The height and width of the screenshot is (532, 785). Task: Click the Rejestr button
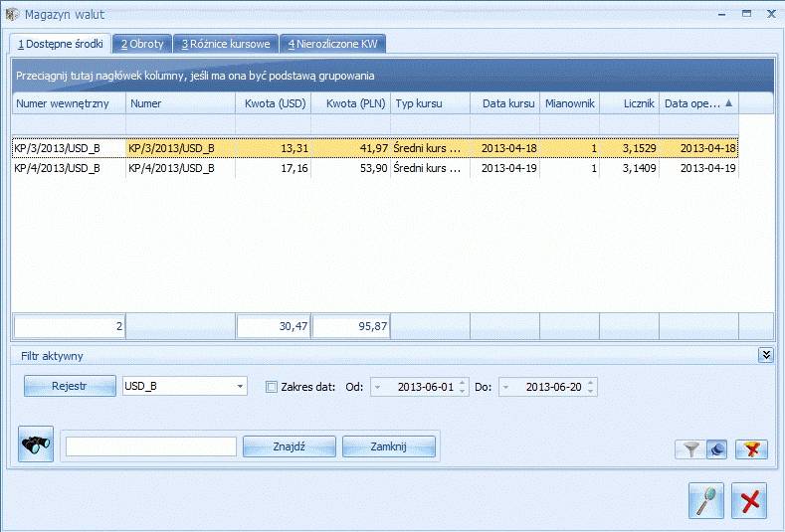tap(70, 387)
